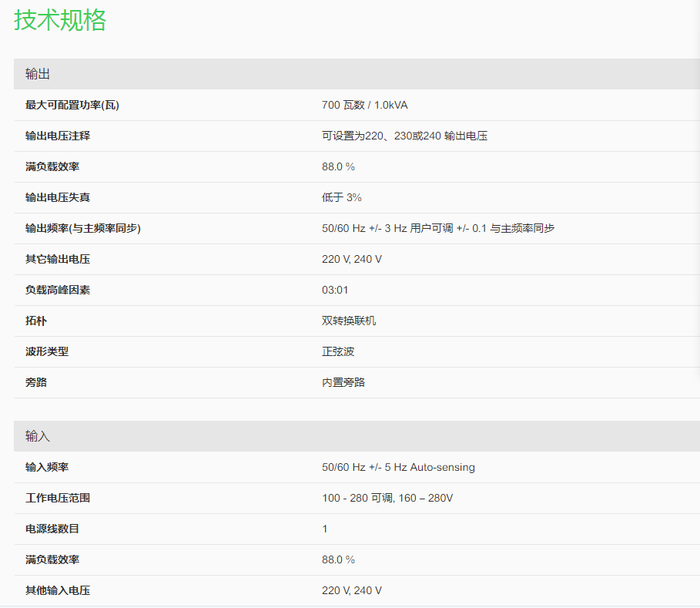Image resolution: width=700 pixels, height=608 pixels.
Task: Click the 正弦波 waveform value
Action: 338,351
